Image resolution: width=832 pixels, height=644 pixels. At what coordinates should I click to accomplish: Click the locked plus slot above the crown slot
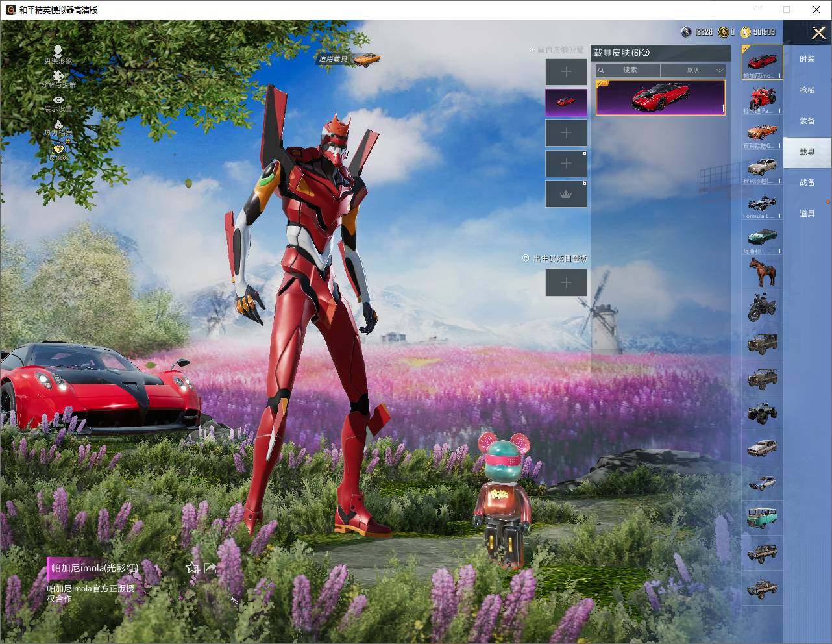pos(566,164)
